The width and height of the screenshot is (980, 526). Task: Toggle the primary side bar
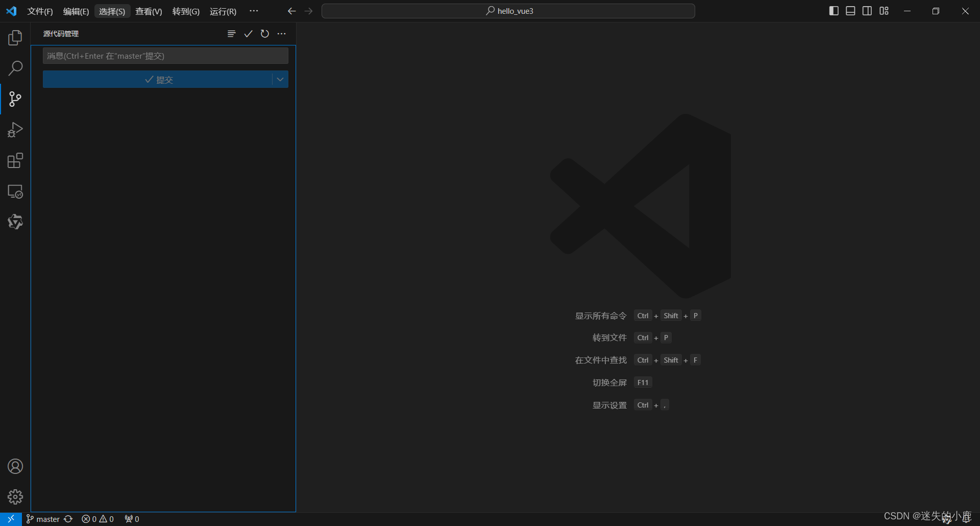tap(834, 11)
